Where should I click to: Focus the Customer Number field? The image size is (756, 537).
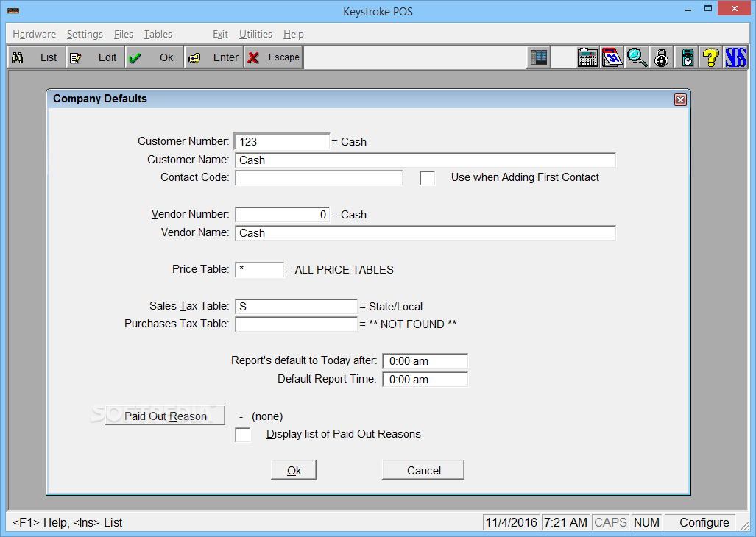282,141
